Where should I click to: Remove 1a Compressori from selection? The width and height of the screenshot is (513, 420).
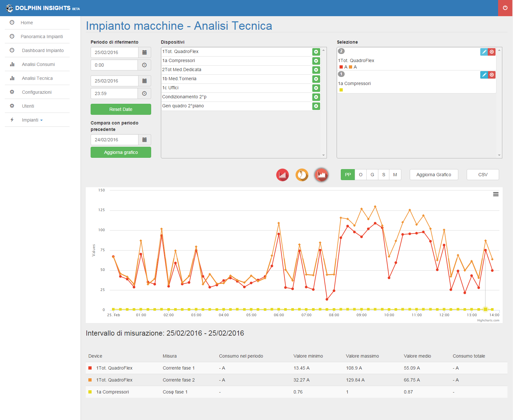point(492,75)
